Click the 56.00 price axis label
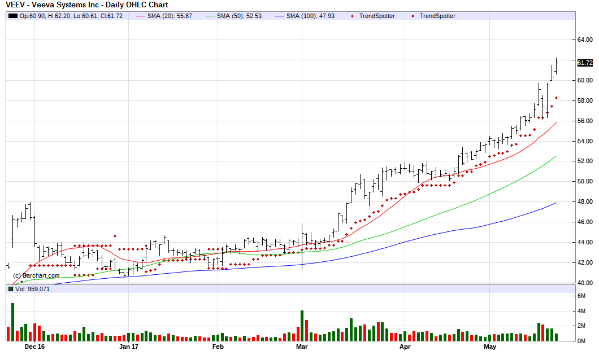 point(585,121)
